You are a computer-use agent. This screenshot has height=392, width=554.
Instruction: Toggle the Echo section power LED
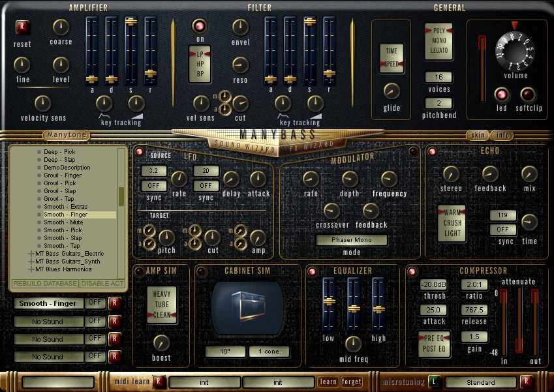pos(432,152)
